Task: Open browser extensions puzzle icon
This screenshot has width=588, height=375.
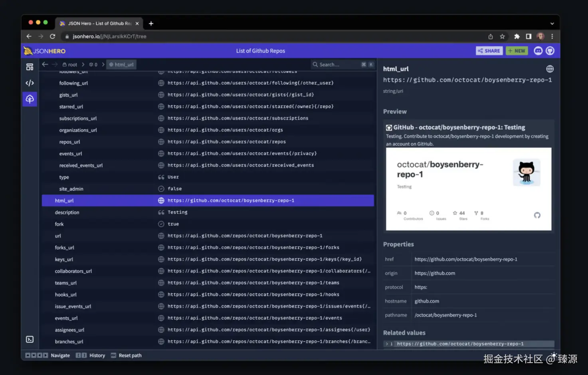Action: pos(517,36)
